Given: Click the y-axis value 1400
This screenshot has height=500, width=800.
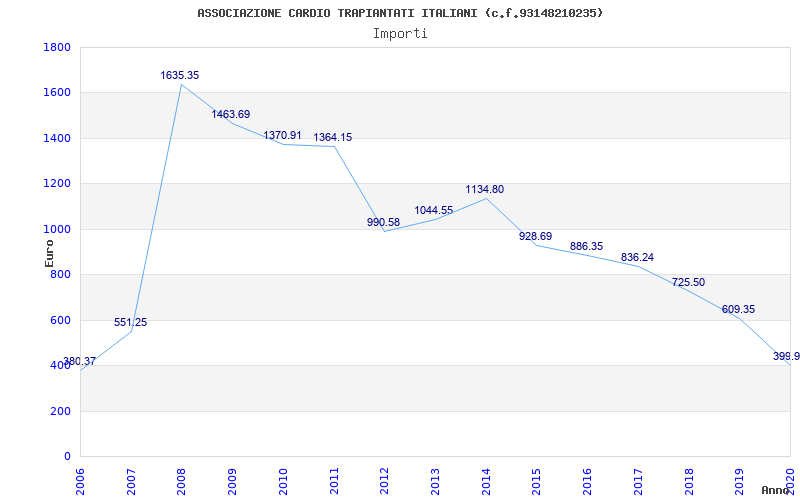Looking at the screenshot, I should point(57,138).
